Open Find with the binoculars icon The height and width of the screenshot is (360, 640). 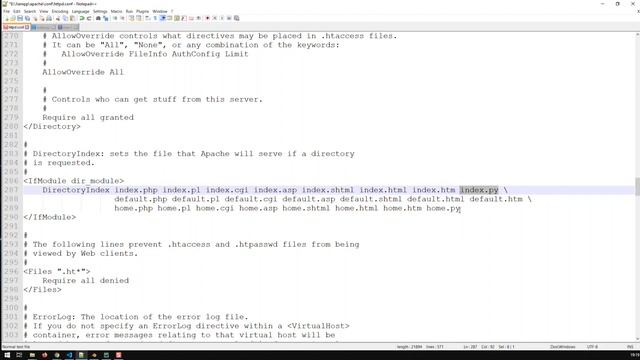pyautogui.click(x=98, y=18)
